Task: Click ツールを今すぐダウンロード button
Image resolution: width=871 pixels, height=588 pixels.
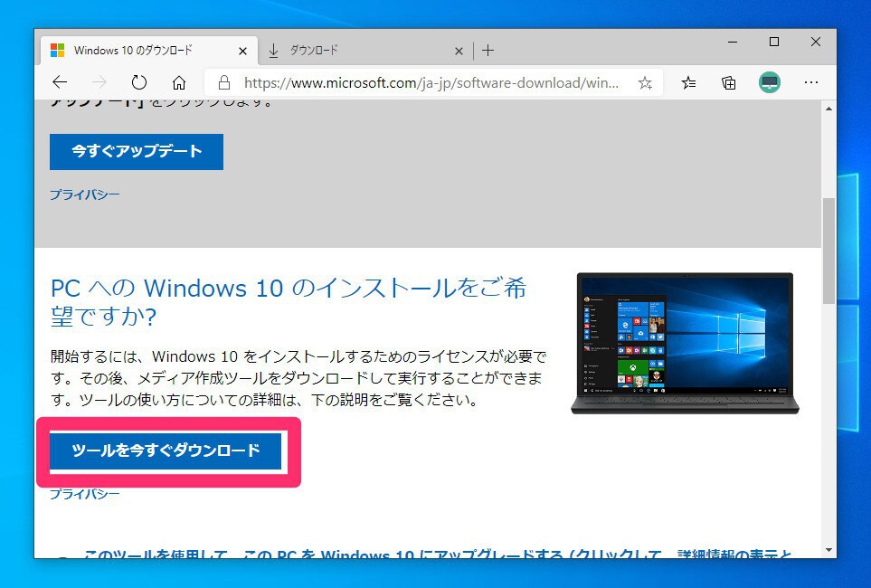Action: coord(166,450)
